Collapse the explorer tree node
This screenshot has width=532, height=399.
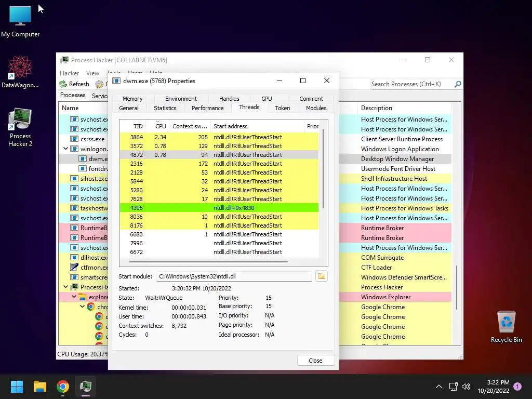pos(74,297)
